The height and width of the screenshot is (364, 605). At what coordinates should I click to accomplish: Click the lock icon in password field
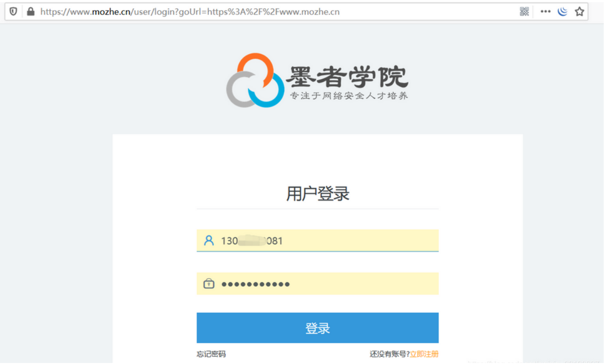[x=209, y=284]
